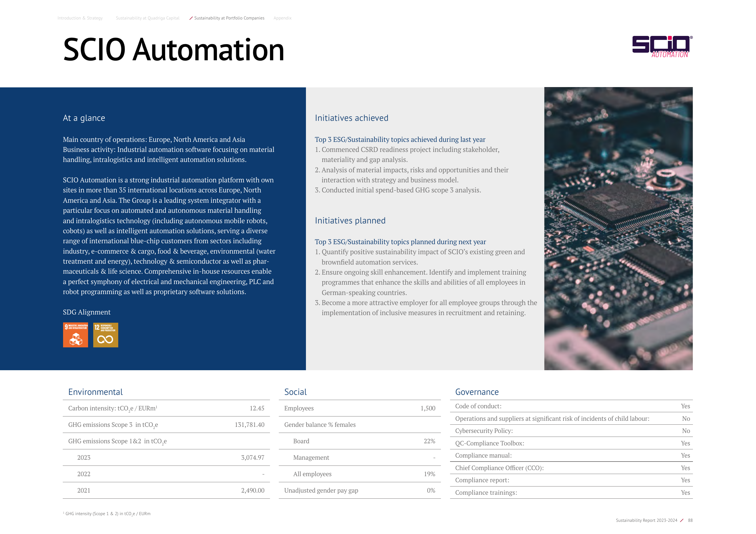The width and height of the screenshot is (756, 534).
Task: Go to Sustainability at Quadriga Capital tab
Action: pos(147,18)
